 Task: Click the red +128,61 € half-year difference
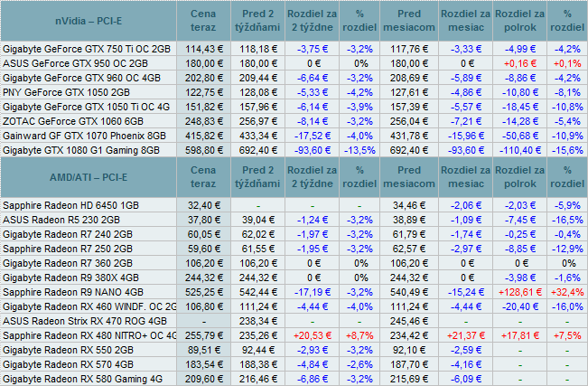click(x=520, y=292)
